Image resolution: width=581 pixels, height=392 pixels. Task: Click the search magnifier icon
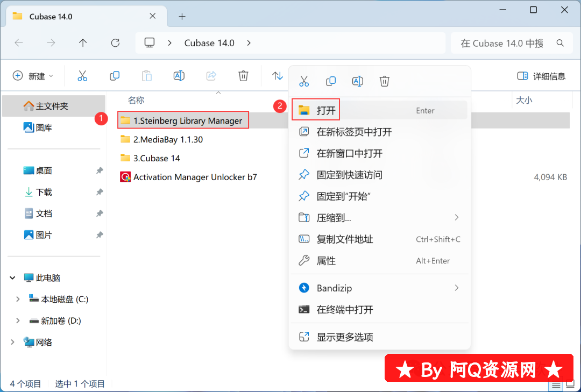[560, 43]
